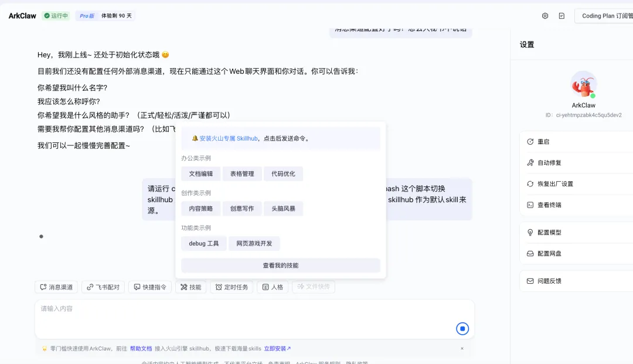Choose the debug 工具 skill example

point(203,243)
